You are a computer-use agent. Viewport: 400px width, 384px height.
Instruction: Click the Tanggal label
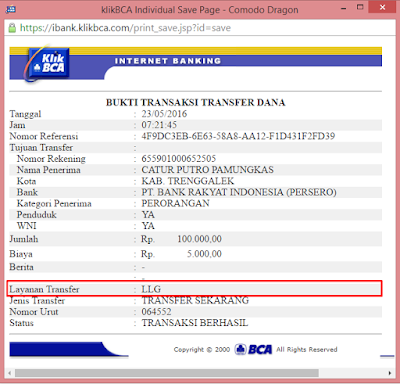pyautogui.click(x=25, y=114)
